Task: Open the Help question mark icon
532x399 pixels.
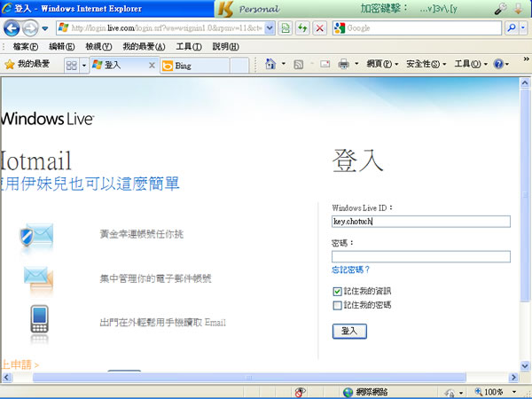Action: point(498,65)
